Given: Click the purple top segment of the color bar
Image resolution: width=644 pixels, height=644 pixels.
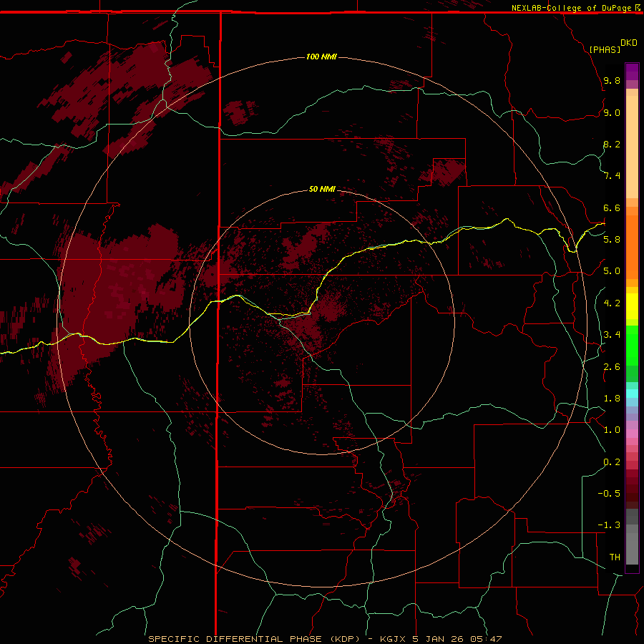Looking at the screenshot, I should [x=632, y=72].
